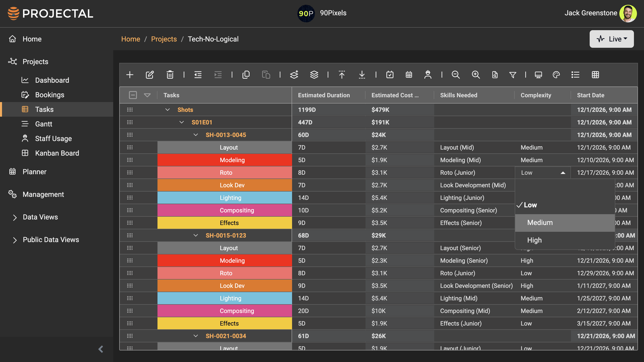This screenshot has width=644, height=362.
Task: Click the grid table icon in toolbar
Action: pos(595,75)
